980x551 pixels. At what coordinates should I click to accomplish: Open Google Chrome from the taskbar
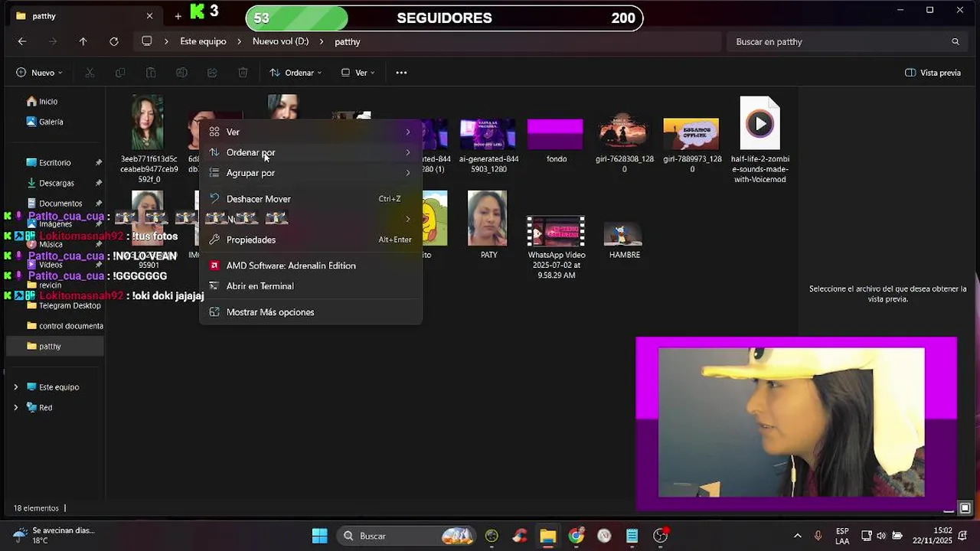[576, 536]
